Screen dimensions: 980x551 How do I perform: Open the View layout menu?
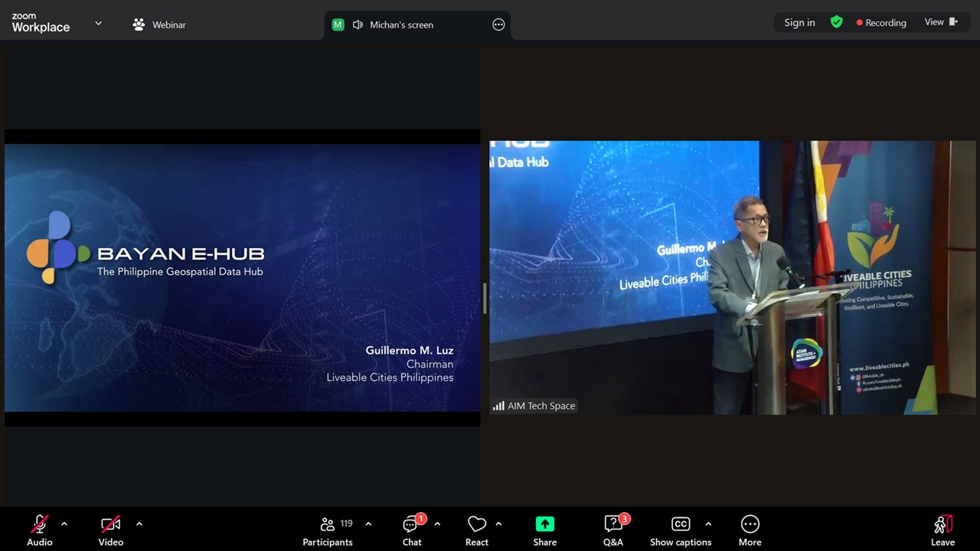tap(940, 22)
